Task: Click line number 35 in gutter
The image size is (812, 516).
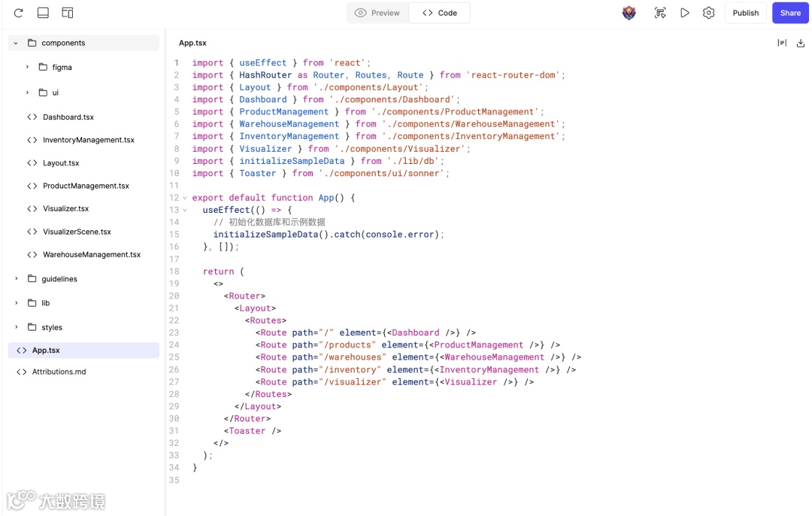Action: tap(174, 480)
